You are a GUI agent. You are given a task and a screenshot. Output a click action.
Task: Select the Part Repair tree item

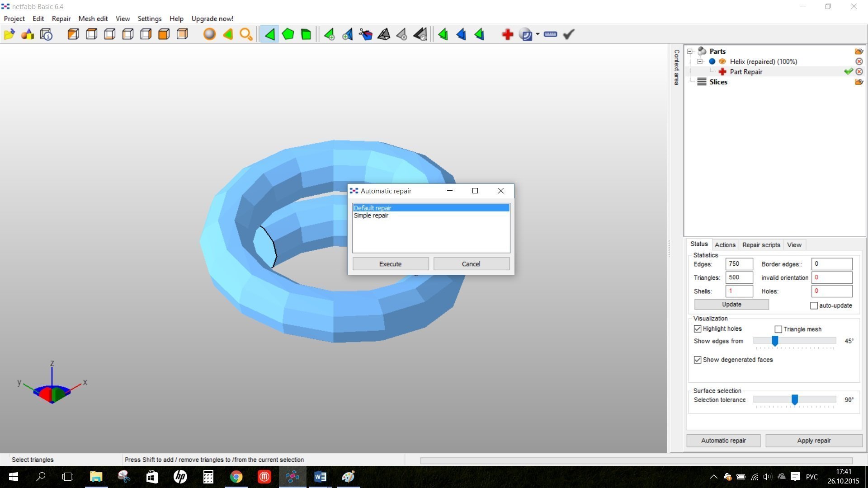(746, 72)
